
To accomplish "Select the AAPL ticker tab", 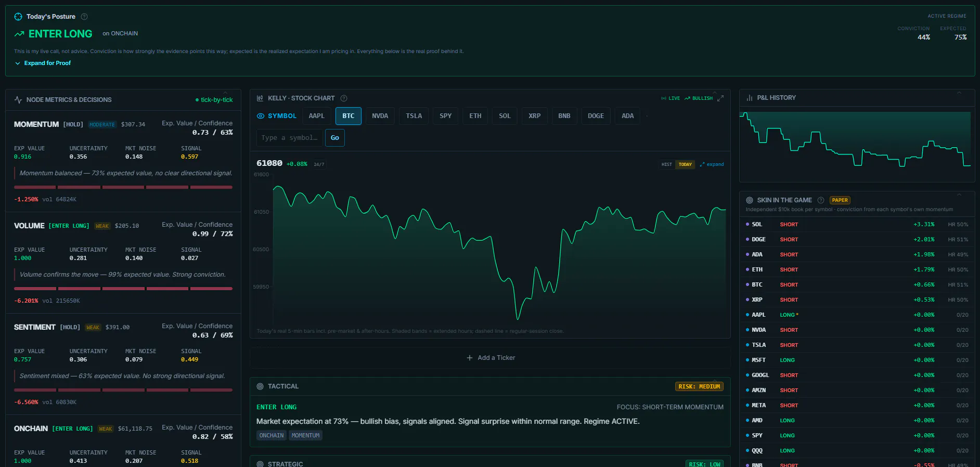I will [x=316, y=116].
